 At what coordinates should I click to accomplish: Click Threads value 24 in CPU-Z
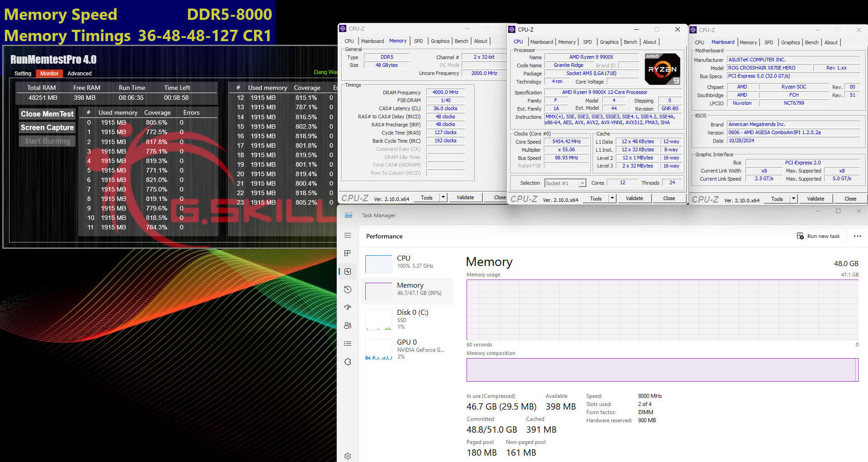(672, 183)
